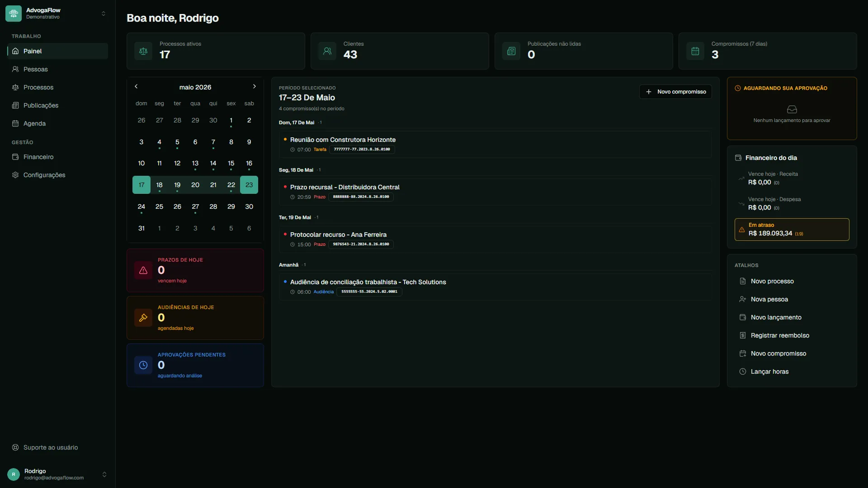868x488 pixels.
Task: Go to Painel in the sidebar
Action: point(57,51)
